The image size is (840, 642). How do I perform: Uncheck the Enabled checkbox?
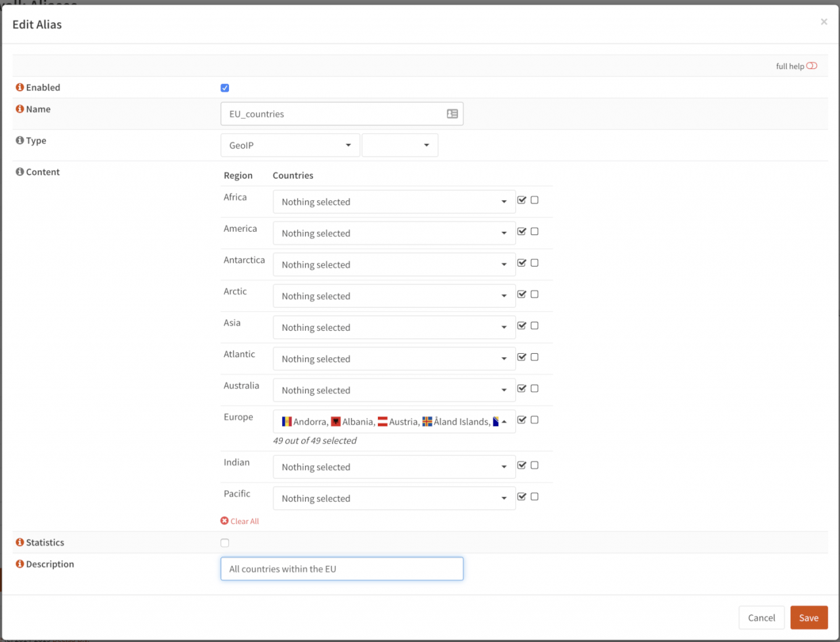225,88
